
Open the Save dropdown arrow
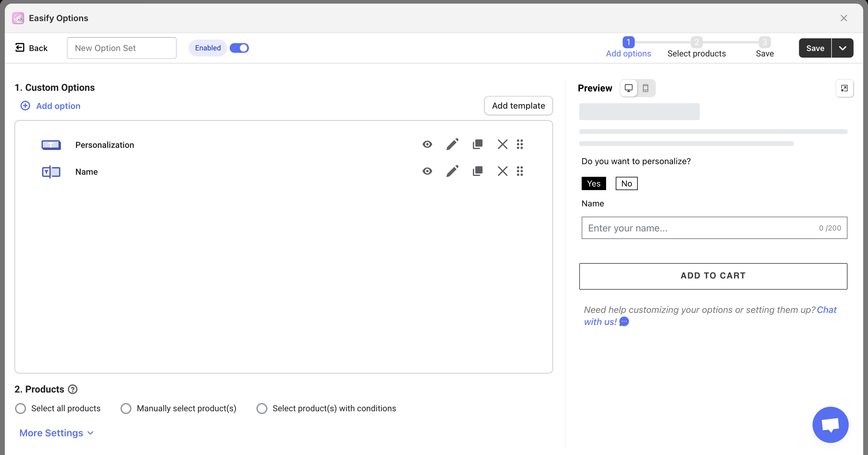(x=842, y=48)
